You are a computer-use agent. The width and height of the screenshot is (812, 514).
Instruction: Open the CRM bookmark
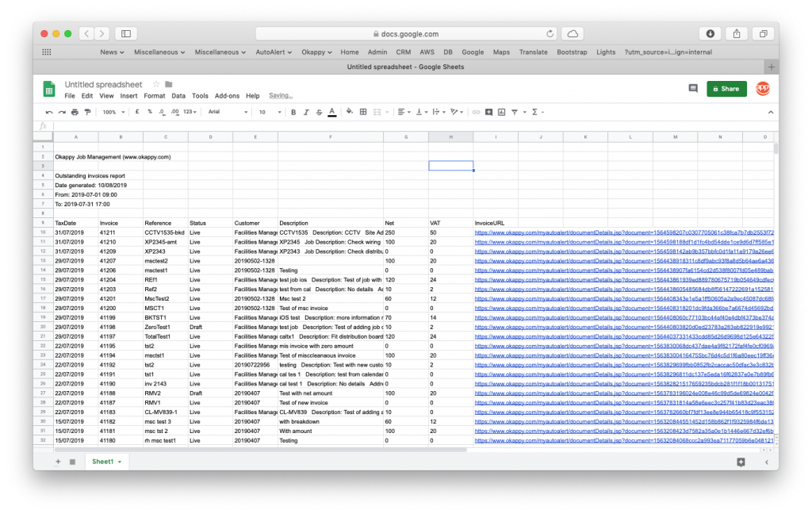(404, 52)
